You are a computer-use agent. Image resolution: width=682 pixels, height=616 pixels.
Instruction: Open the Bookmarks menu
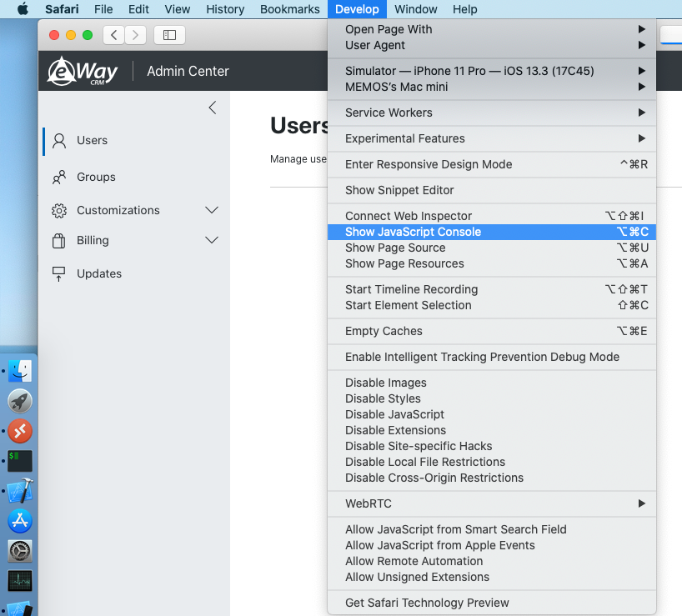[290, 9]
